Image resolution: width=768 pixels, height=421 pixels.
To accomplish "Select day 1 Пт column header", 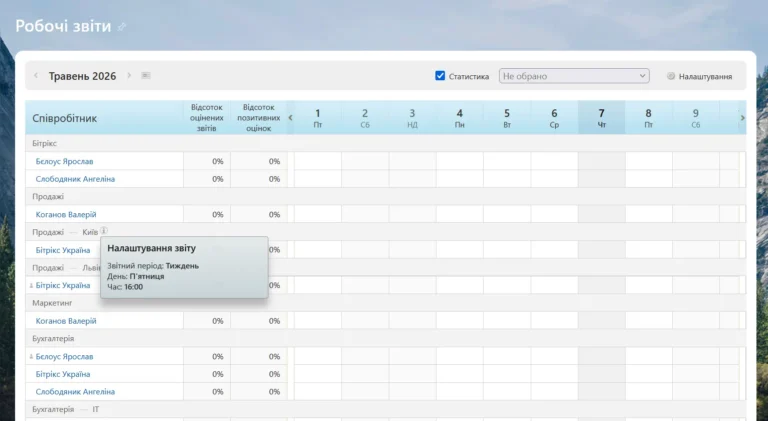I will [x=317, y=117].
